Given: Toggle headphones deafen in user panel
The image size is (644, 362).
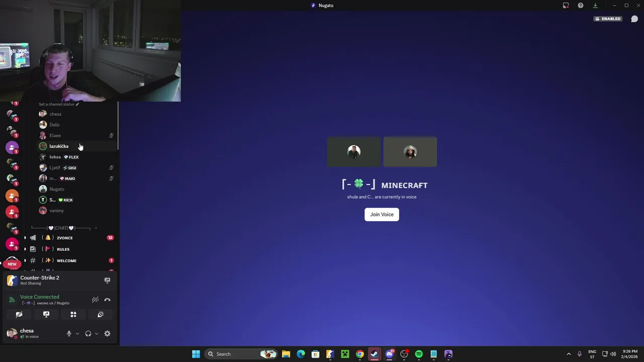Looking at the screenshot, I should (x=88, y=334).
